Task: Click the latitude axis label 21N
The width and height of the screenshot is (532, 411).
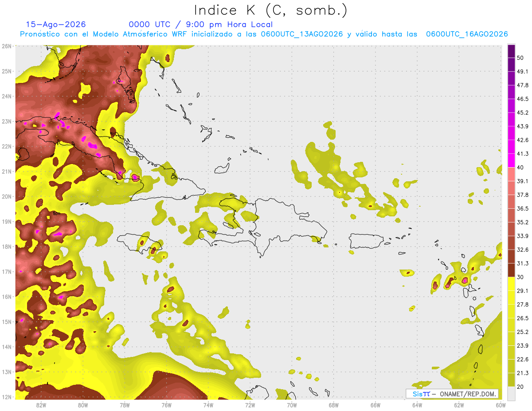Action: (7, 171)
